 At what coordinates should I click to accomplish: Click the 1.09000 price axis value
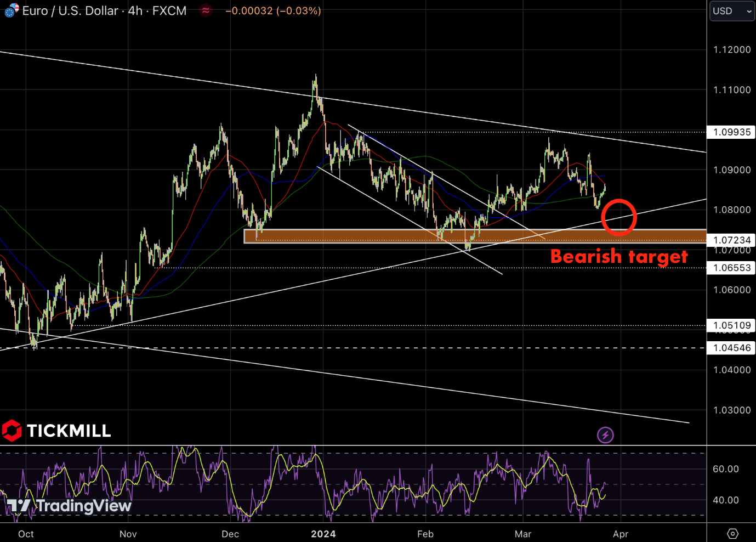[x=732, y=170]
